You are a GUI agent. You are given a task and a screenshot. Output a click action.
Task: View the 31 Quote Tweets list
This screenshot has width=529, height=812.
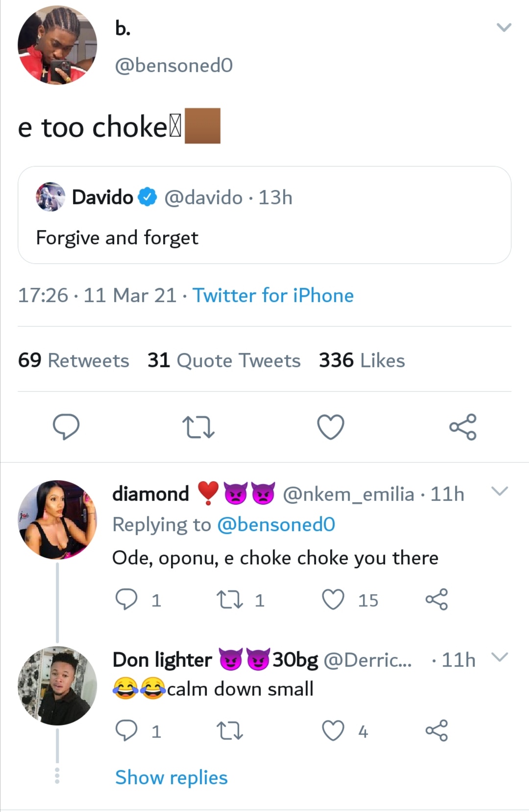pos(224,361)
